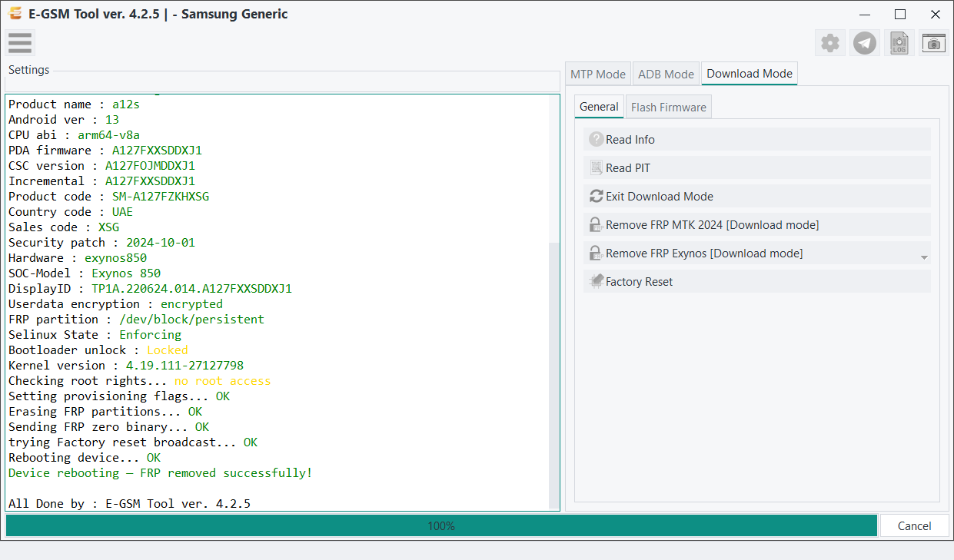Minimize the E-GSM Tool window

point(866,14)
